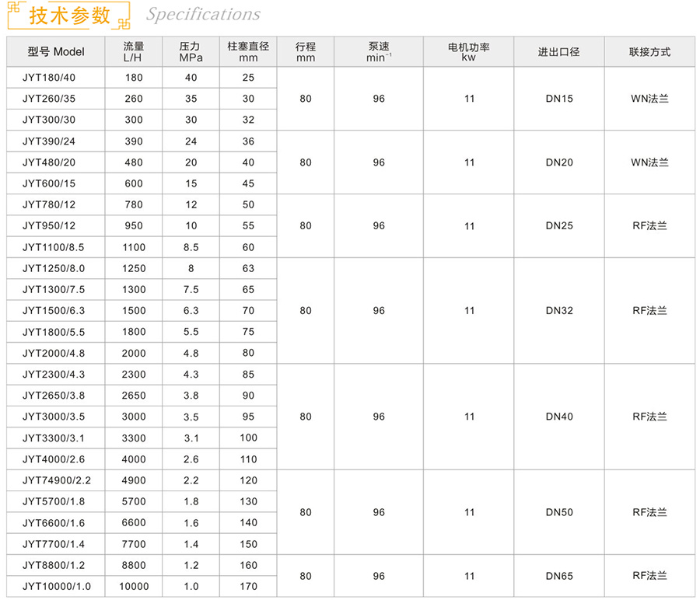
Task: Click the 电机功率 kw column header
Action: pyautogui.click(x=469, y=52)
